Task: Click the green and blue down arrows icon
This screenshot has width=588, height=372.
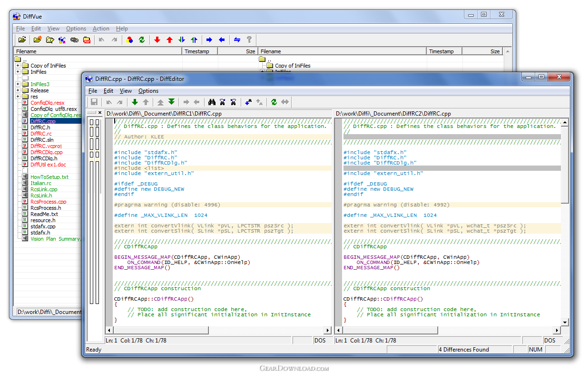Action: click(182, 40)
